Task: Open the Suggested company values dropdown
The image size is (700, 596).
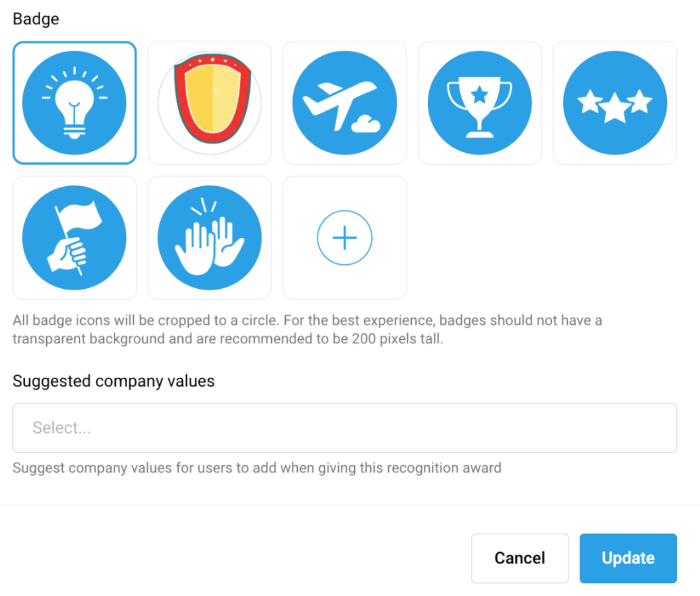Action: click(345, 428)
